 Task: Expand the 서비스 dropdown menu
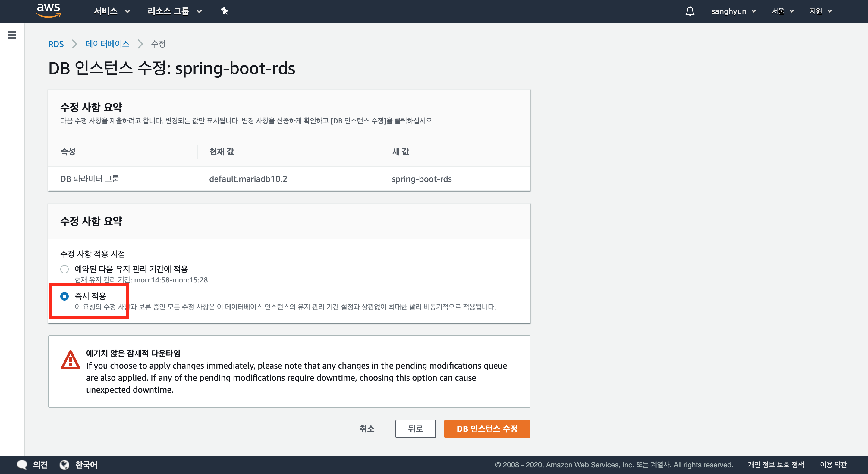112,11
